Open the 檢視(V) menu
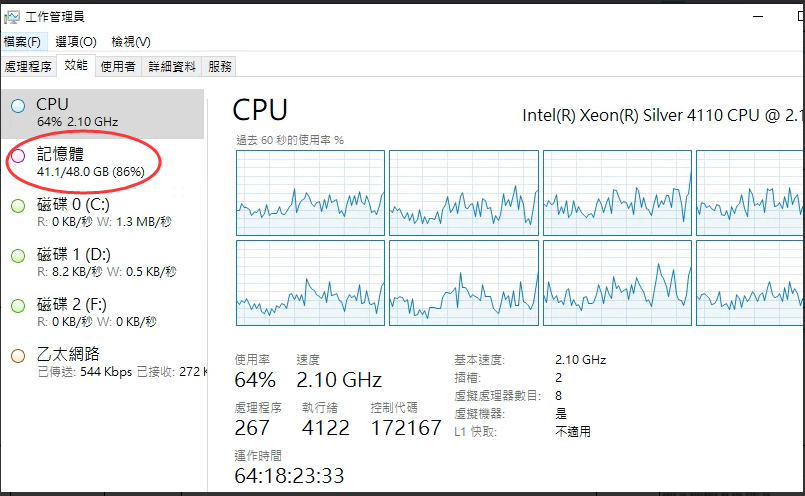The width and height of the screenshot is (805, 496). tap(131, 41)
